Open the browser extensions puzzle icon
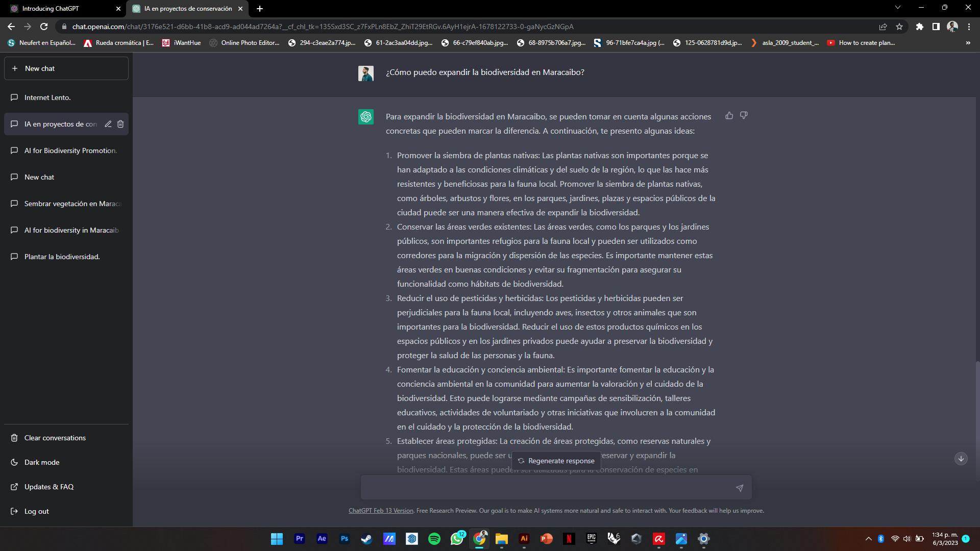Viewport: 980px width, 551px height. [x=920, y=27]
